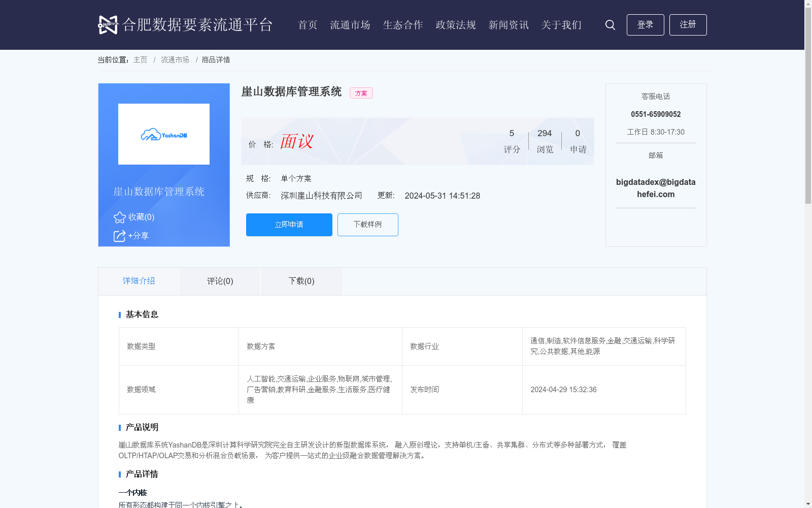Click the publish time 2024-04-29 15:32:36

pos(564,390)
